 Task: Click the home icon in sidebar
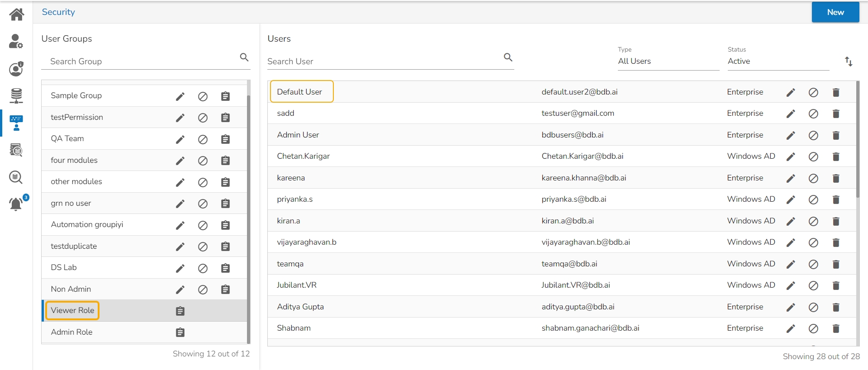pos(16,14)
